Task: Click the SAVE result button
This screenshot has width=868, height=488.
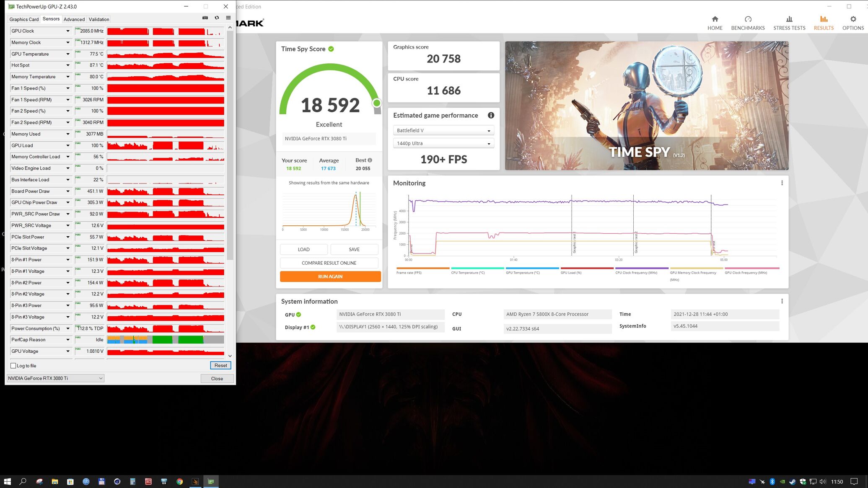Action: point(354,249)
